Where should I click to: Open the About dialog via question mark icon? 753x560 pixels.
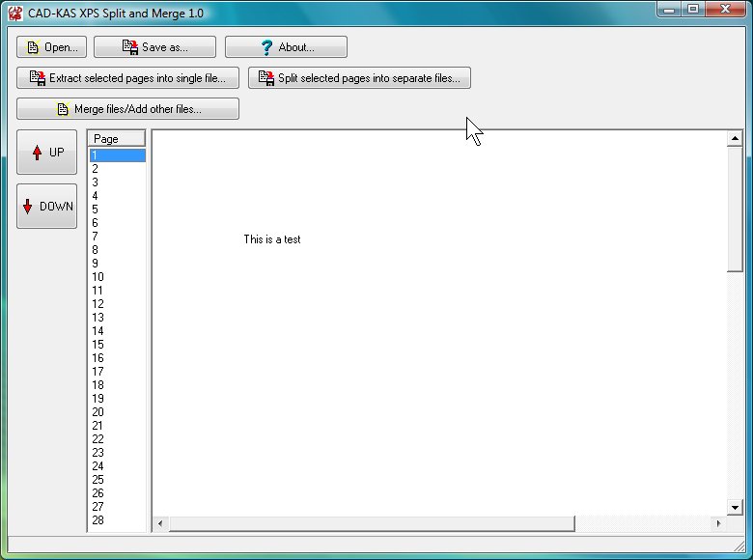[267, 47]
